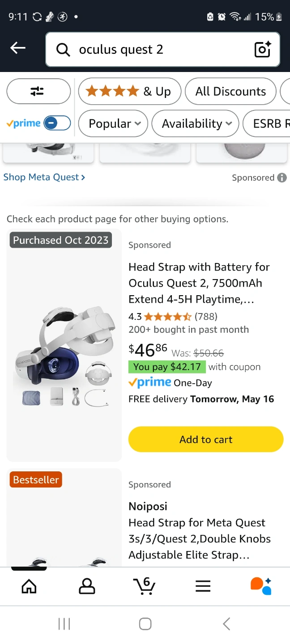This screenshot has width=290, height=644.
Task: Tap the Sponsored info icon
Action: (282, 178)
